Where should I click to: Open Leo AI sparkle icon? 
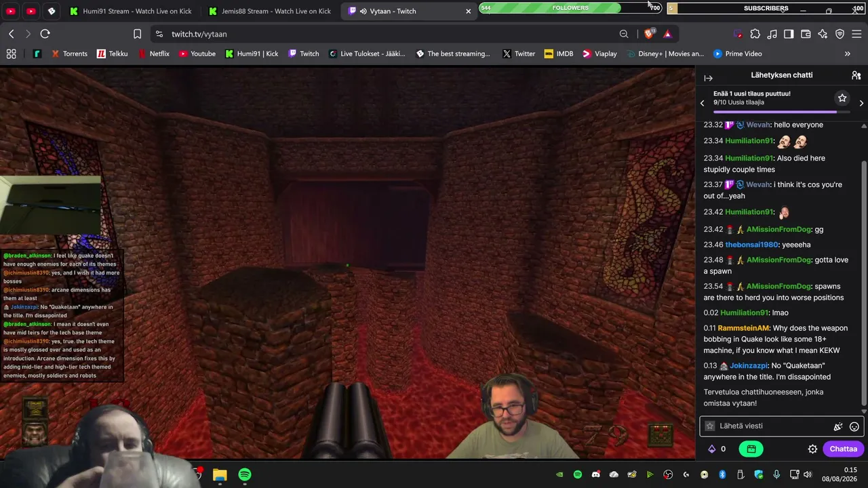[823, 34]
